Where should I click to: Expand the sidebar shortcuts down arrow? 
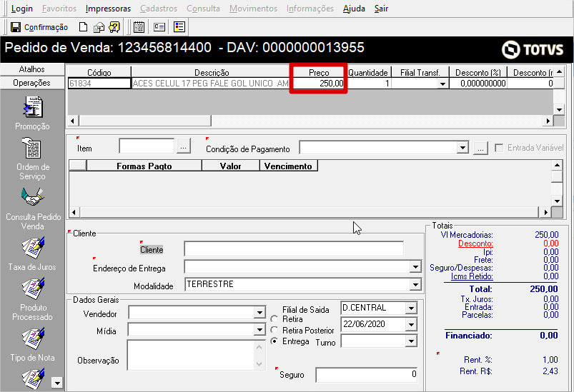[x=57, y=383]
